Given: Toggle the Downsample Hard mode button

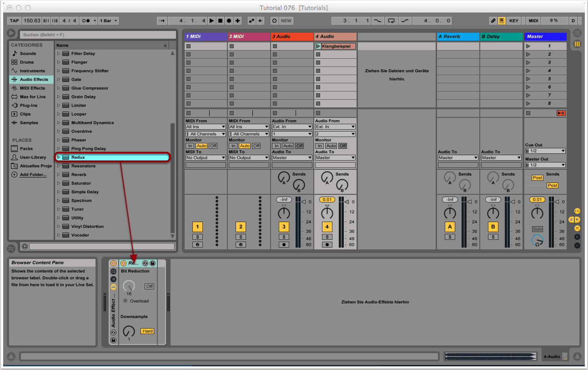Looking at the screenshot, I should [x=147, y=331].
